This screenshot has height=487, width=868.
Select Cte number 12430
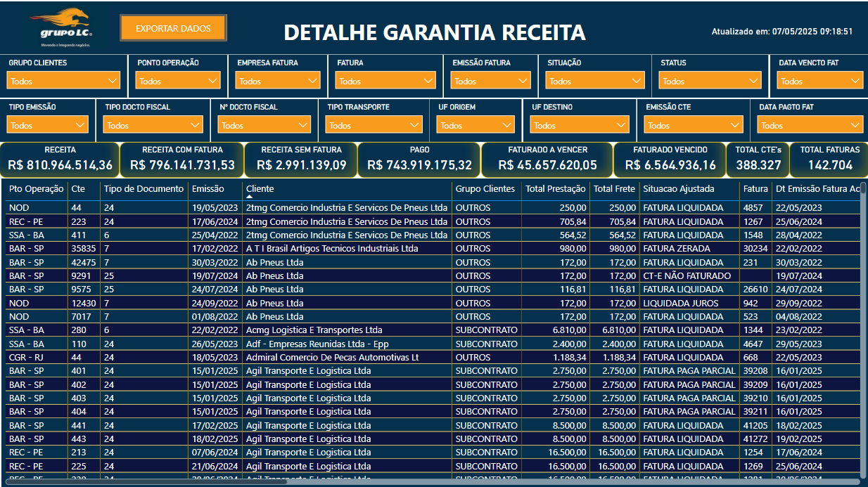click(x=84, y=303)
